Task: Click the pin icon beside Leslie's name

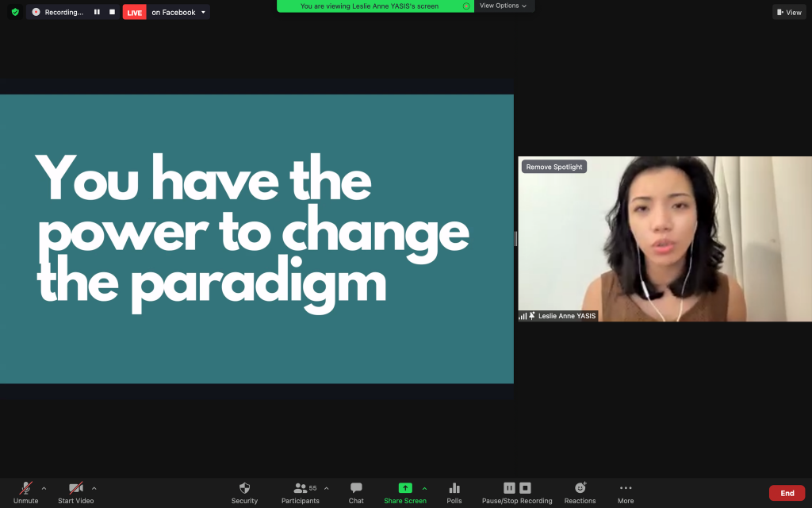Action: click(532, 316)
